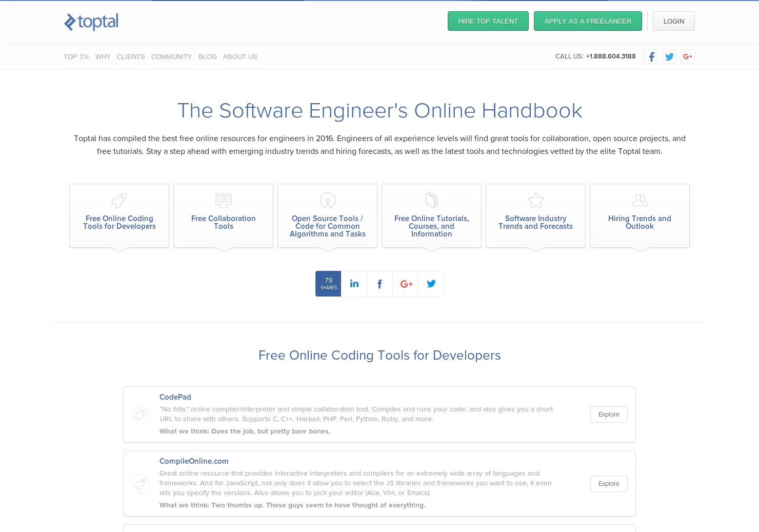Share the page on Facebook from share bar
The height and width of the screenshot is (532, 759).
tap(379, 284)
